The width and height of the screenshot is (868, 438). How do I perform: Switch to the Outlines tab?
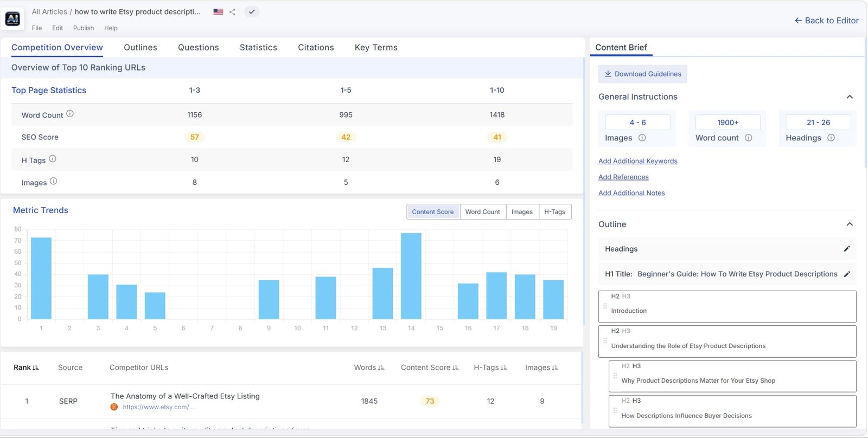coord(141,48)
